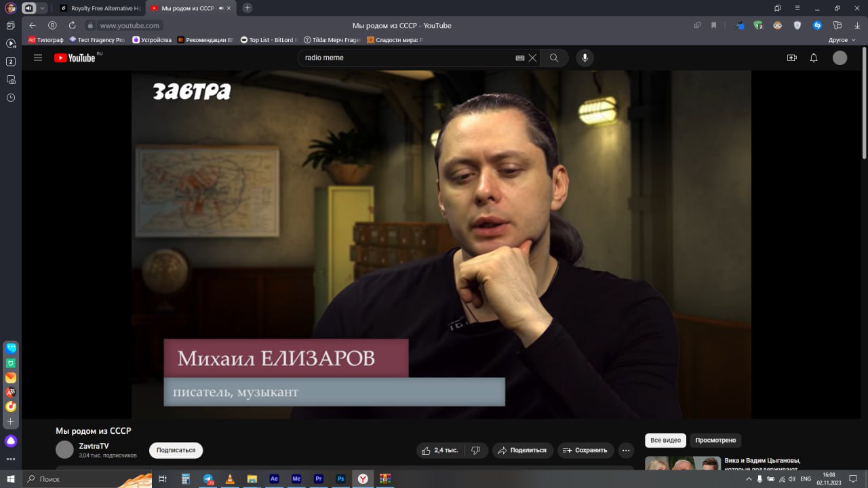This screenshot has height=488, width=868.
Task: Open a new browser tab
Action: click(248, 8)
